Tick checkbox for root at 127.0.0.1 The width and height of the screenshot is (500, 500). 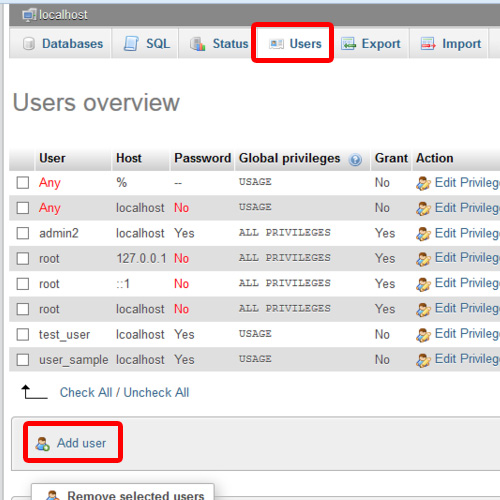[23, 259]
